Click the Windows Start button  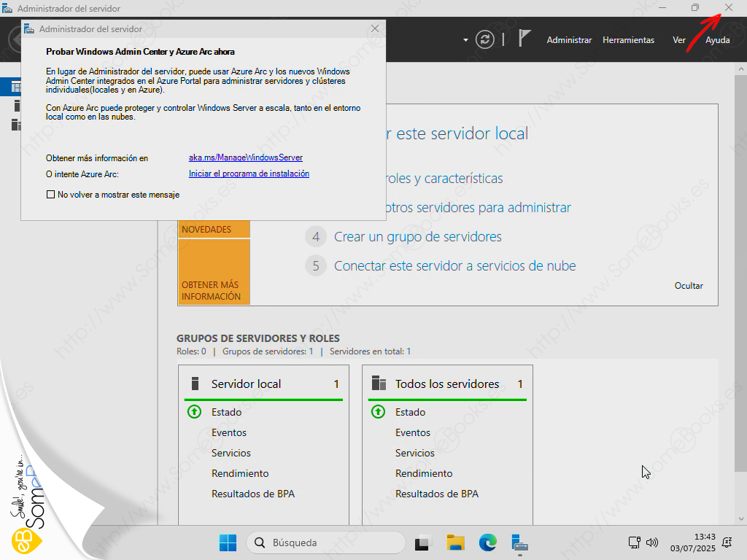point(228,542)
